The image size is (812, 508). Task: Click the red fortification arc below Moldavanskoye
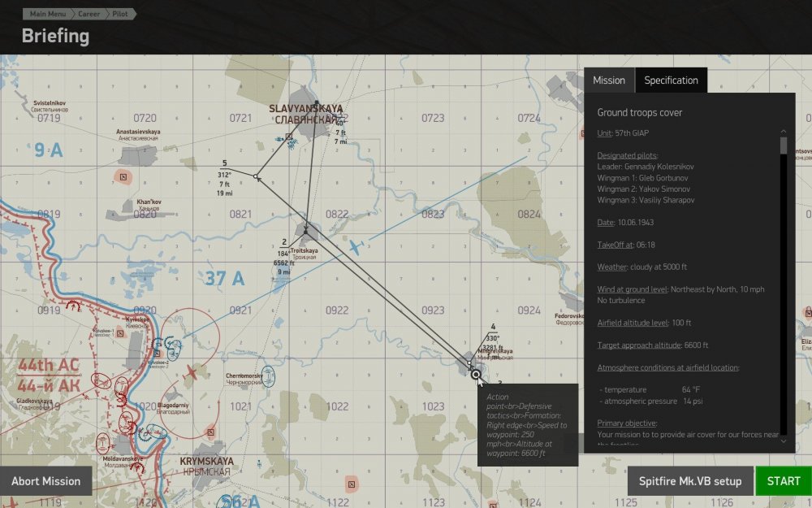pos(138,467)
